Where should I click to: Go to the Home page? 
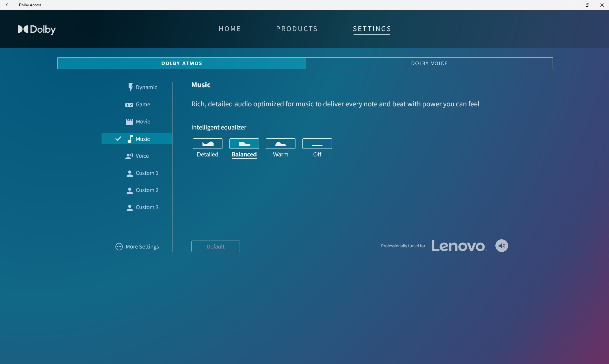coord(230,29)
